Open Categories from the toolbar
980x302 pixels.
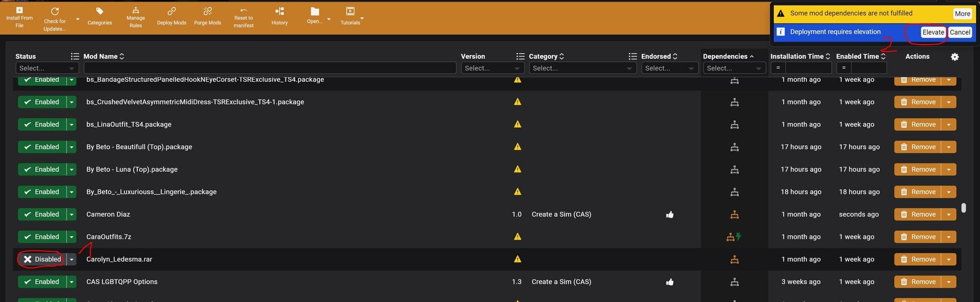click(100, 17)
